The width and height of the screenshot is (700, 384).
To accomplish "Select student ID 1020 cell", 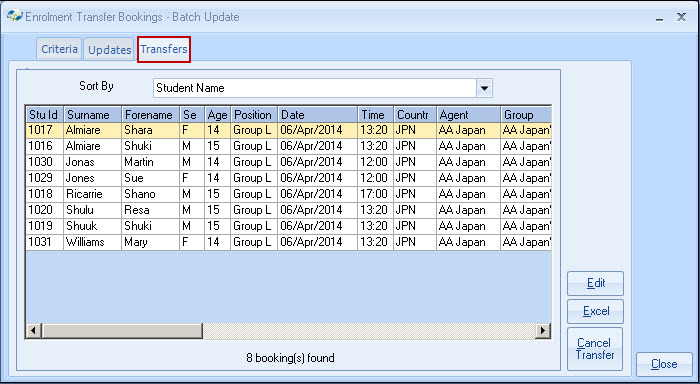I will [x=45, y=210].
